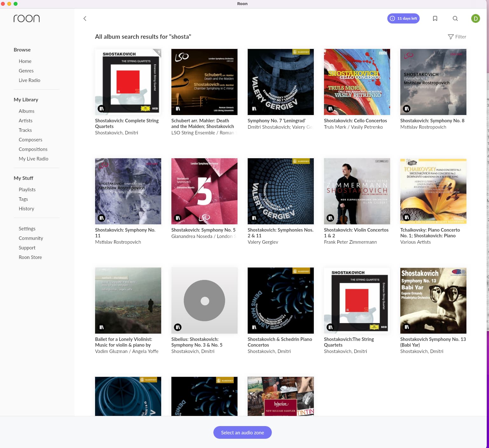Click the library badge on Ballet for a Lonely Violinist cover
Viewport: 489px width, 448px height.
[x=101, y=327]
